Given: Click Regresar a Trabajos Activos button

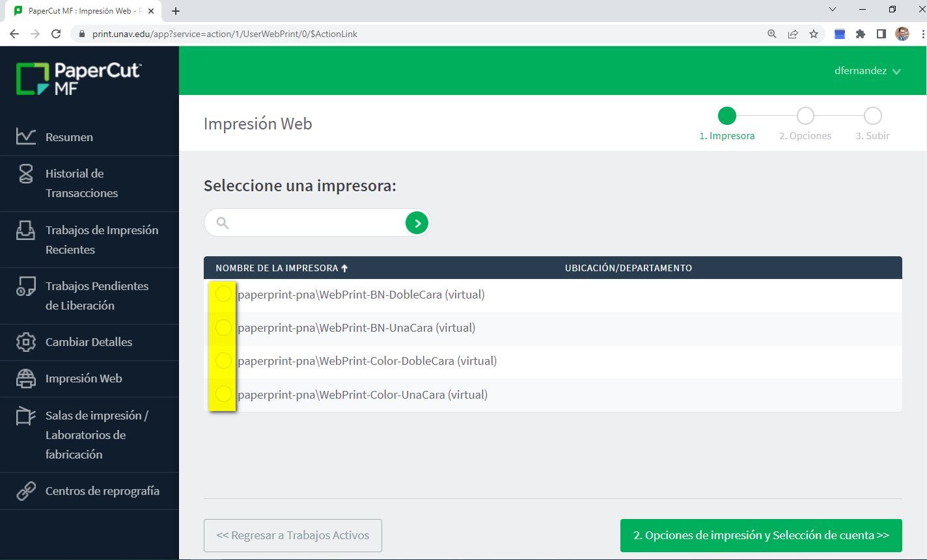Looking at the screenshot, I should click(293, 535).
